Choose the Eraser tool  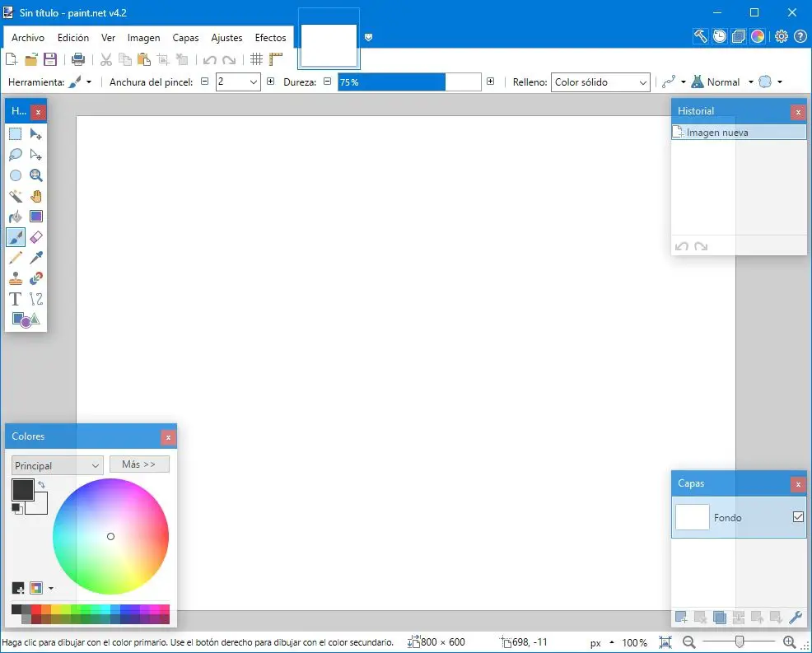[35, 237]
